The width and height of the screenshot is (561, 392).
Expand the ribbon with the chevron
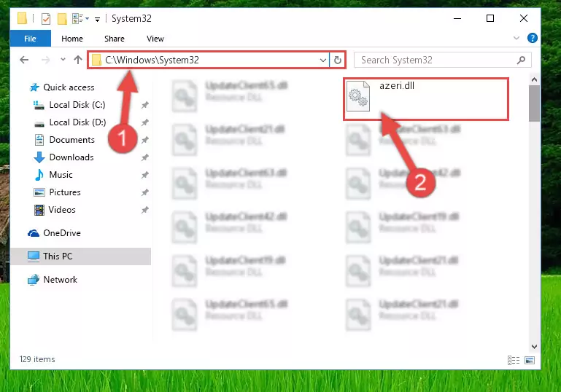(x=516, y=38)
